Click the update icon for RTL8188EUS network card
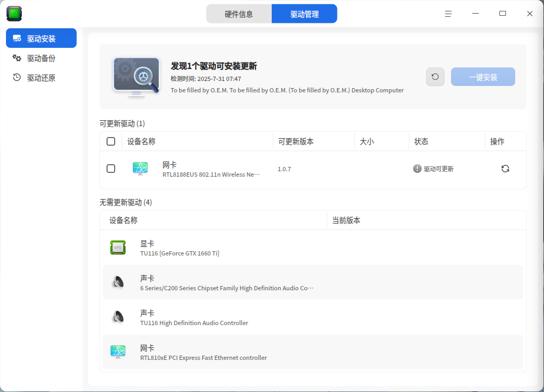This screenshot has height=392, width=544. (x=505, y=169)
